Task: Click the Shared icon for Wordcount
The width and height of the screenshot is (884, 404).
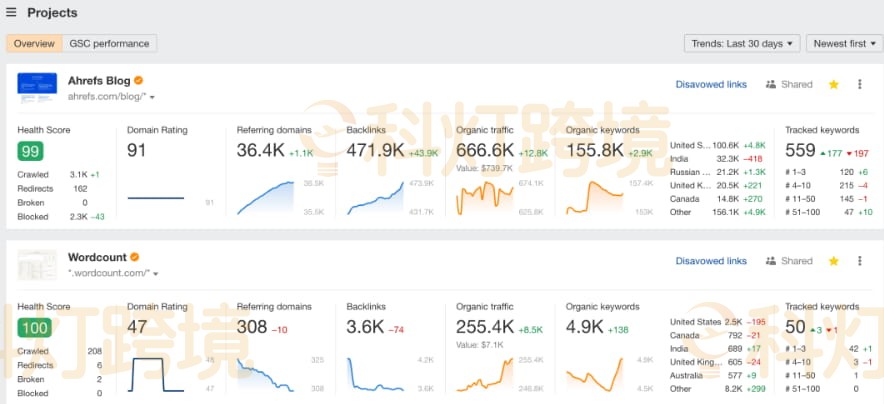Action: click(x=771, y=261)
